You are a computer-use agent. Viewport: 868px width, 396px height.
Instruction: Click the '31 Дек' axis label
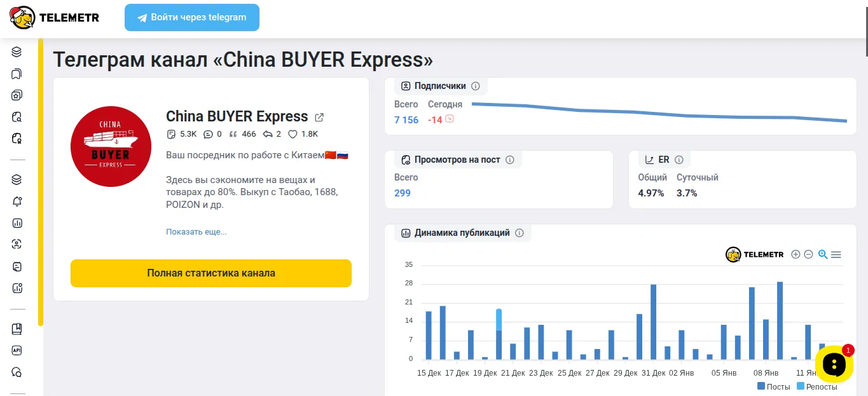pos(653,373)
